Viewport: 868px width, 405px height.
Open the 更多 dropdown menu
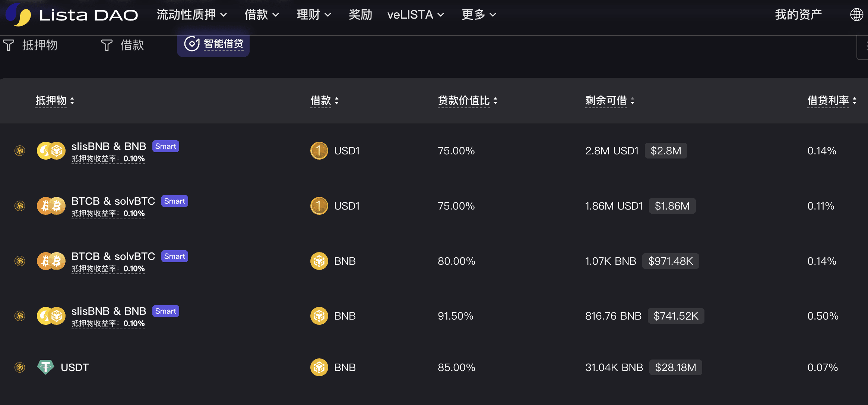479,15
